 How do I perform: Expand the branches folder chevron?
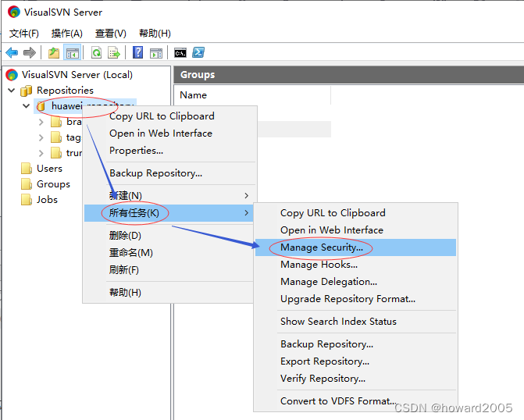click(x=41, y=122)
